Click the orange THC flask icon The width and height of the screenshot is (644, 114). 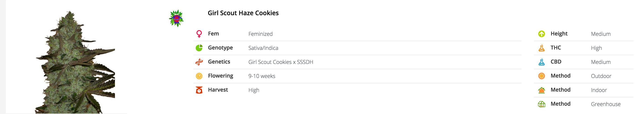coord(542,48)
